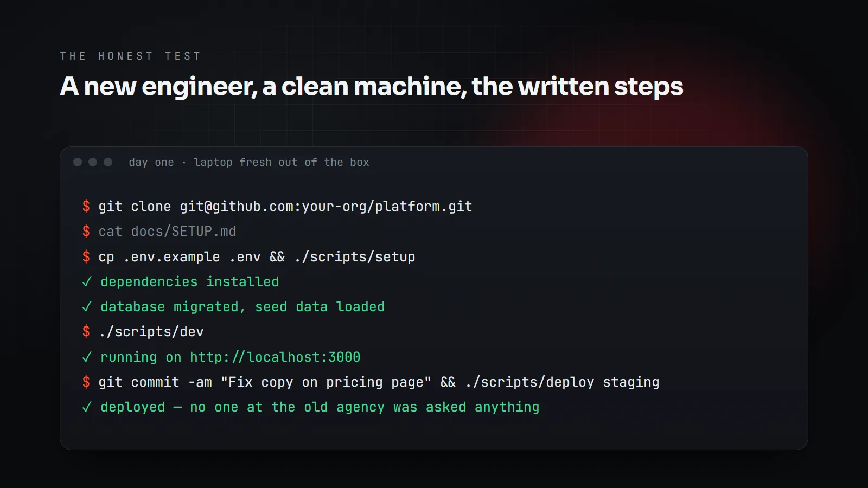
Task: Click the './scripts/dev' command
Action: [x=151, y=332]
